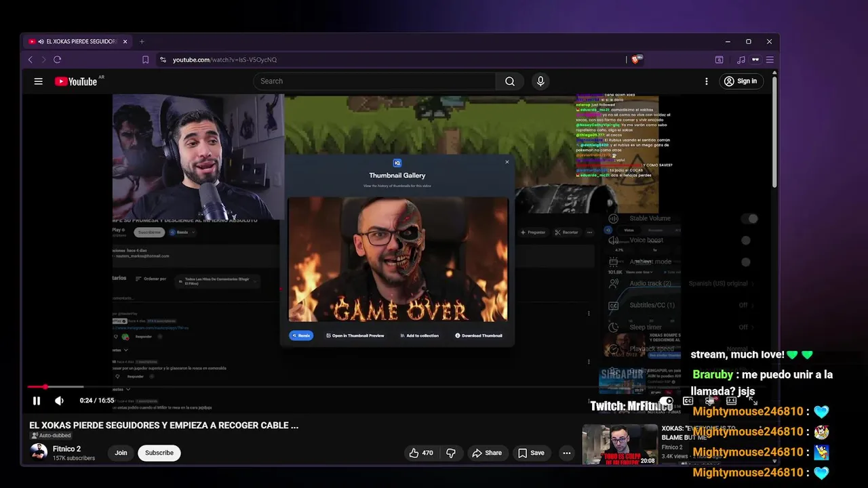Expand the Sleep timer option
Viewport: 868px width, 488px height.
pyautogui.click(x=682, y=327)
